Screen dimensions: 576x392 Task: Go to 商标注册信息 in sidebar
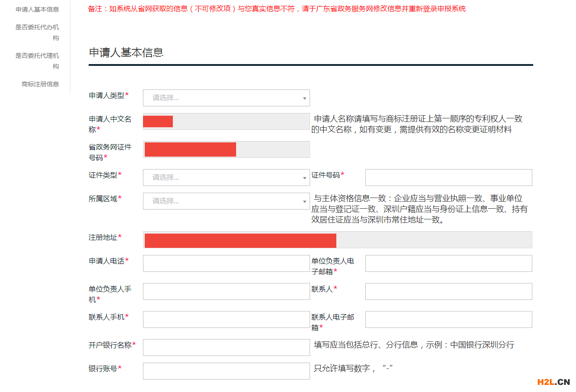pyautogui.click(x=40, y=84)
